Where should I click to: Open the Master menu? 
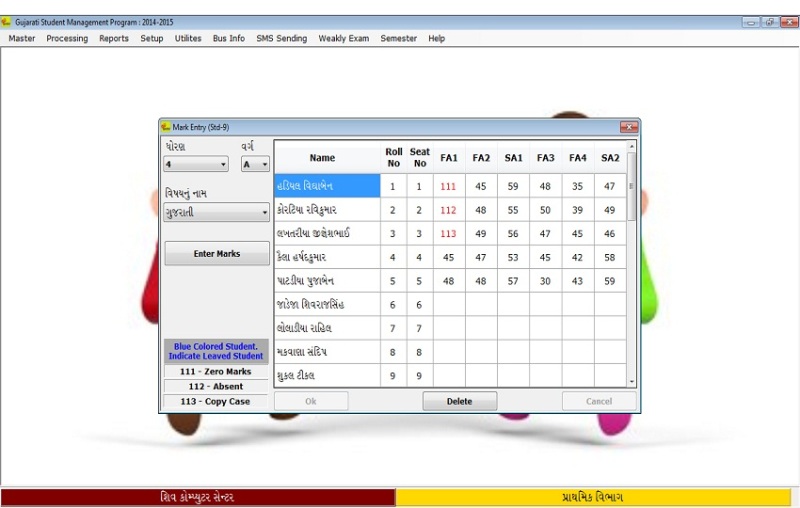coord(22,39)
